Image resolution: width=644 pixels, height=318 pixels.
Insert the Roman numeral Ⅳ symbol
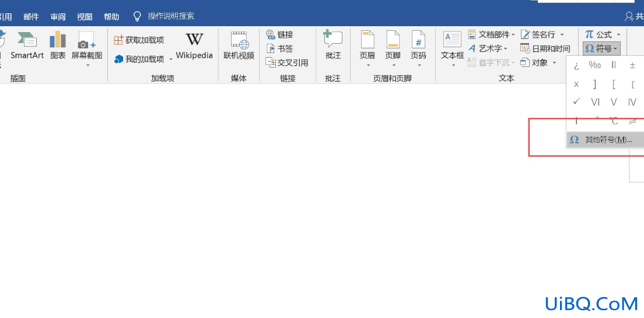point(632,102)
